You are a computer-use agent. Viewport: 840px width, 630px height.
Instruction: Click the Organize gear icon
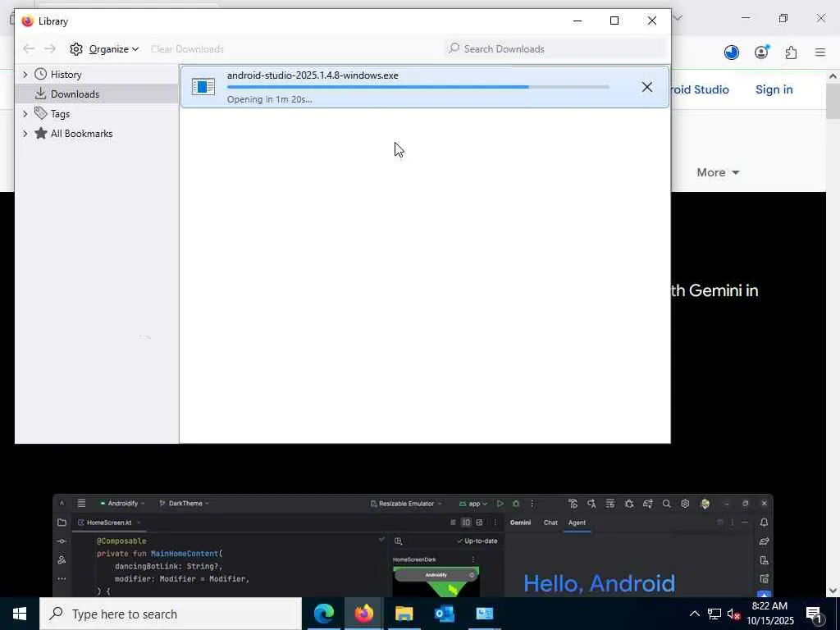76,48
